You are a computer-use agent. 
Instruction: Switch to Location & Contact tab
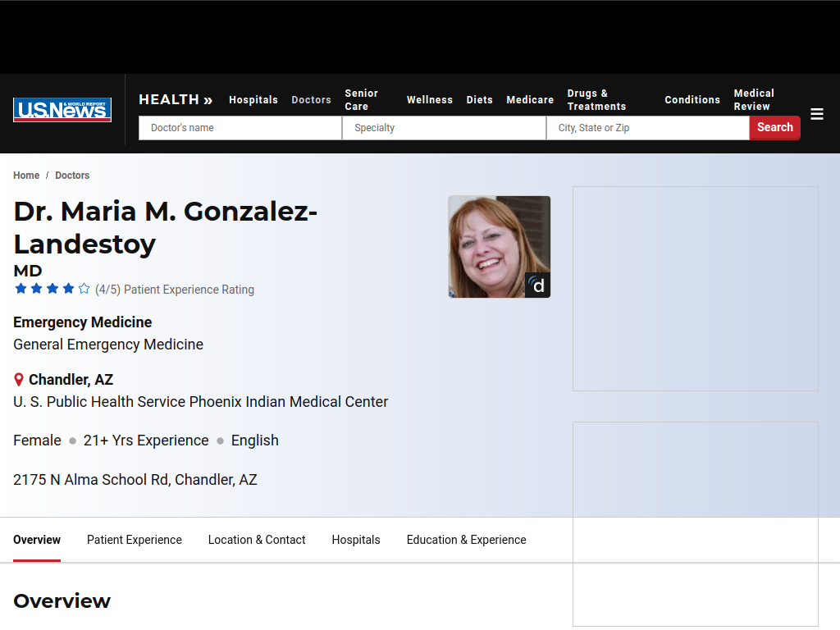point(257,540)
